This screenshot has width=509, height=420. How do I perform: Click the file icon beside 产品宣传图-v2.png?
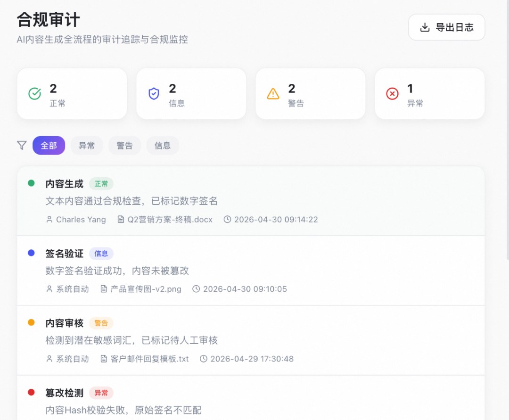pyautogui.click(x=104, y=289)
